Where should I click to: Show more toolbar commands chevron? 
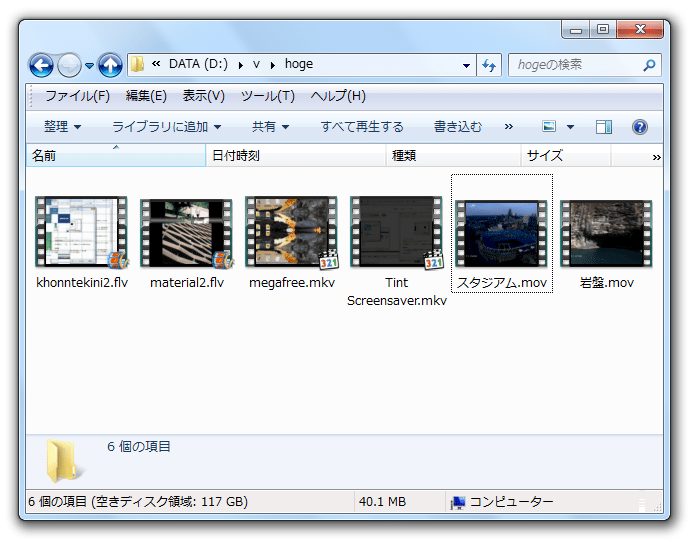tap(509, 127)
